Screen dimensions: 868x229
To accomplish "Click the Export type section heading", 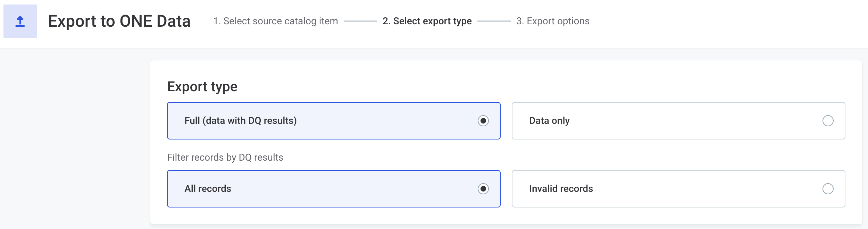I will (202, 87).
